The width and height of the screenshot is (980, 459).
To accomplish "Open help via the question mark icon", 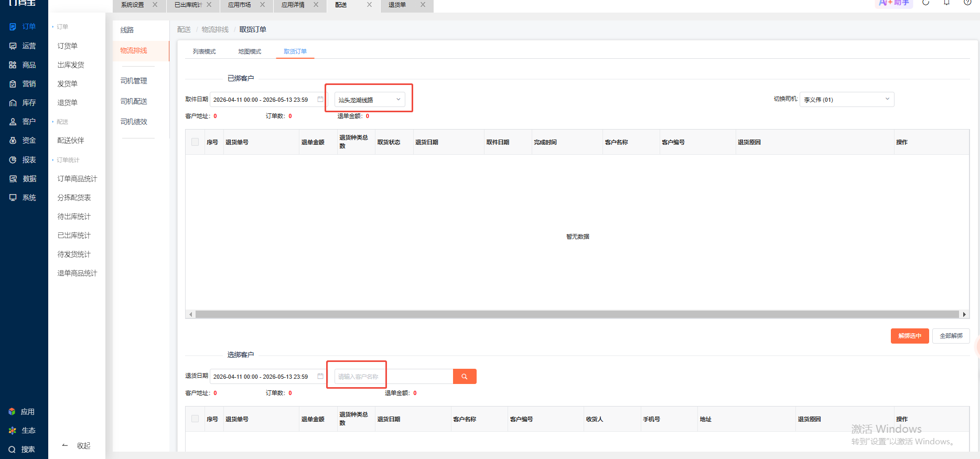I will click(967, 3).
